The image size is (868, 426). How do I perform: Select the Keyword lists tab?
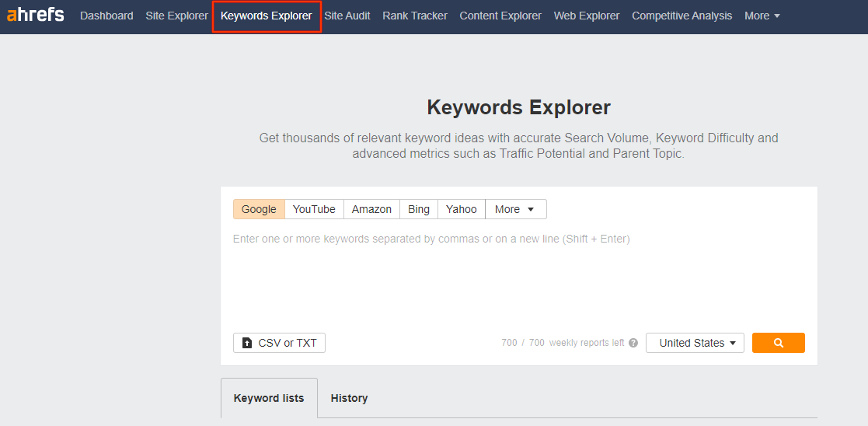tap(269, 398)
